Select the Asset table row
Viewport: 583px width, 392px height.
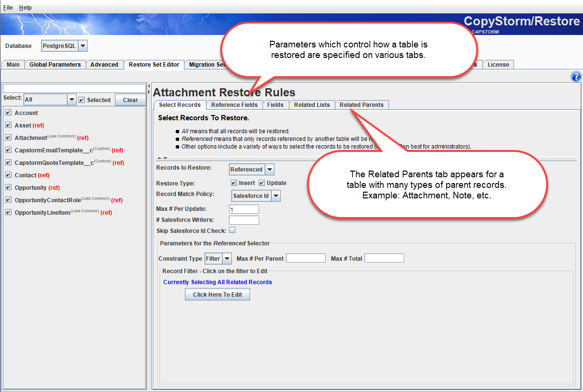[x=29, y=125]
